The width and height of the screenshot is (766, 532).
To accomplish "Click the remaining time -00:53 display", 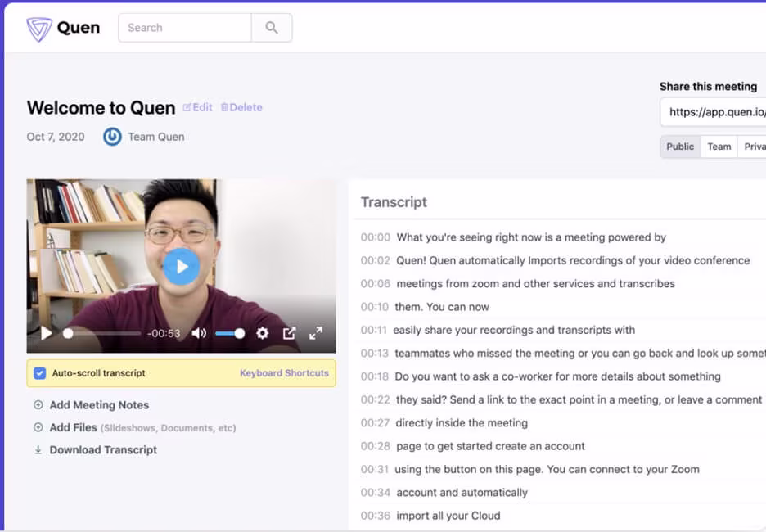I will tap(164, 334).
